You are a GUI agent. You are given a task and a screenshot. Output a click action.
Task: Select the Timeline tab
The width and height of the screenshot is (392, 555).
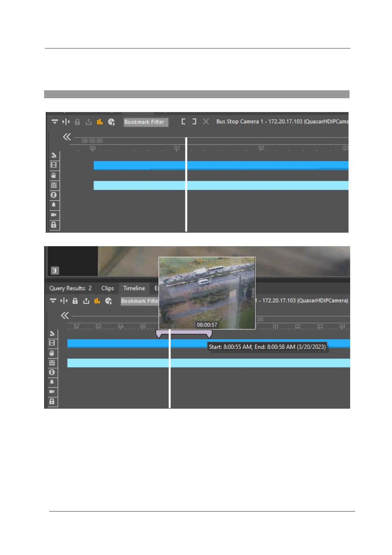134,288
